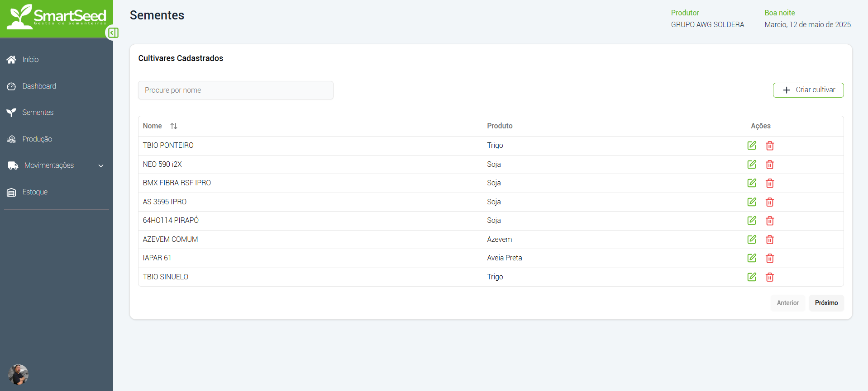Delete the AS 3595 IPRO cultivar
Image resolution: width=868 pixels, height=391 pixels.
pos(770,202)
